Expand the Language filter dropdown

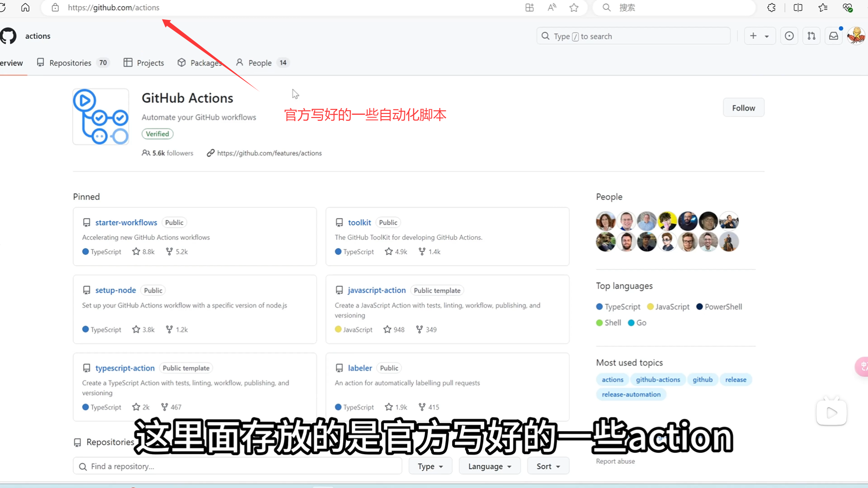(x=490, y=466)
